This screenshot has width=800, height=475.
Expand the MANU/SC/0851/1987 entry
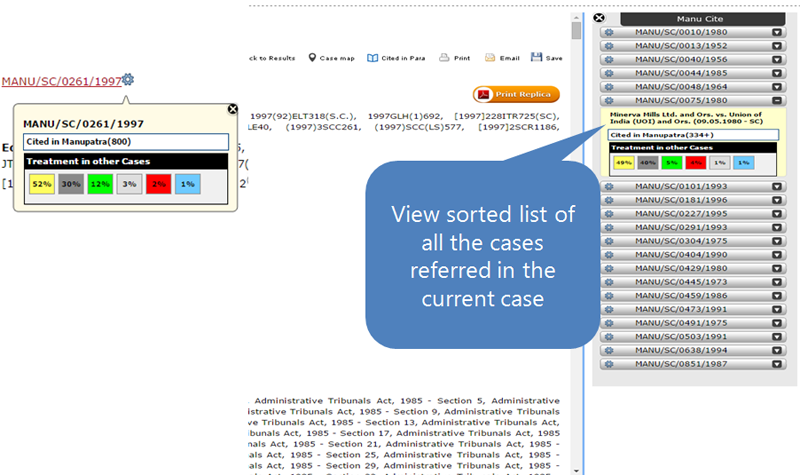[776, 364]
